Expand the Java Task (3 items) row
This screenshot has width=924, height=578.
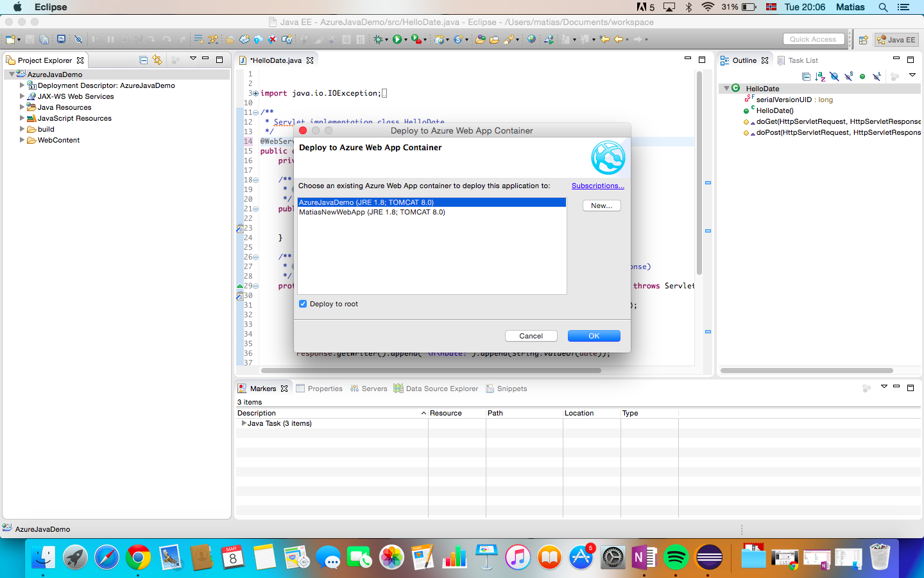click(x=244, y=423)
